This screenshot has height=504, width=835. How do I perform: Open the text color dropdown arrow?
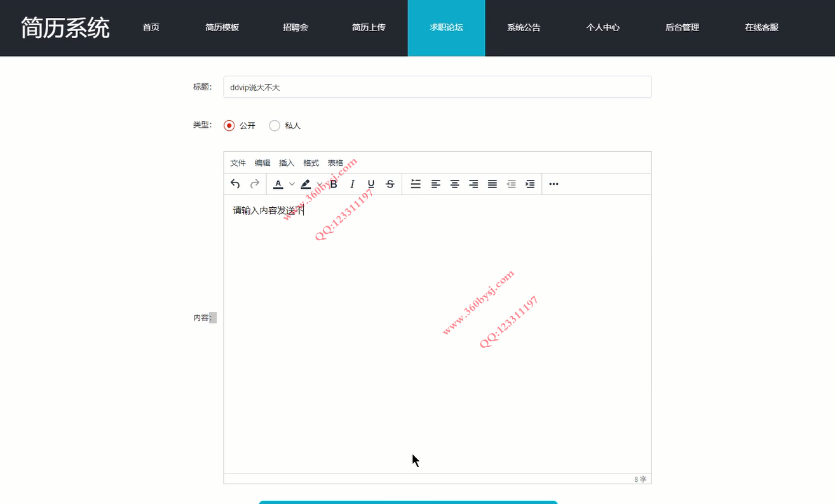pos(292,184)
